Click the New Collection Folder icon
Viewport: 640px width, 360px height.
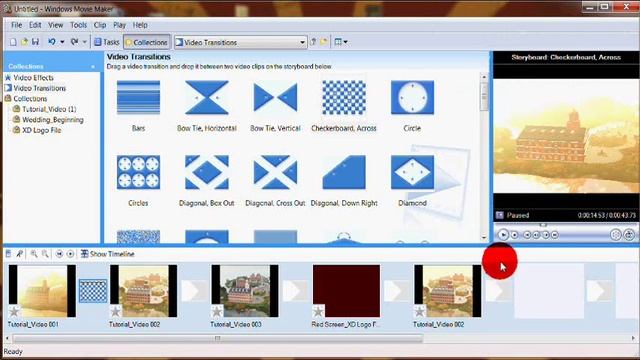(324, 42)
